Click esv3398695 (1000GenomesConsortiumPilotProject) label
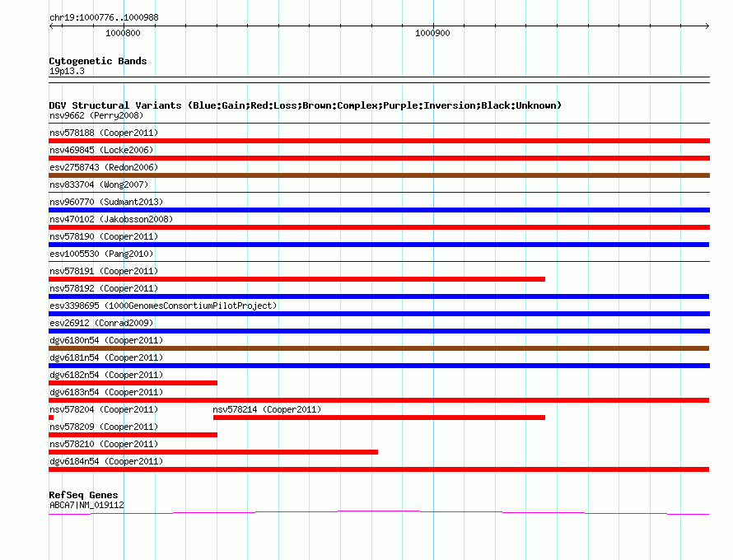The width and height of the screenshot is (733, 560). pyautogui.click(x=163, y=306)
